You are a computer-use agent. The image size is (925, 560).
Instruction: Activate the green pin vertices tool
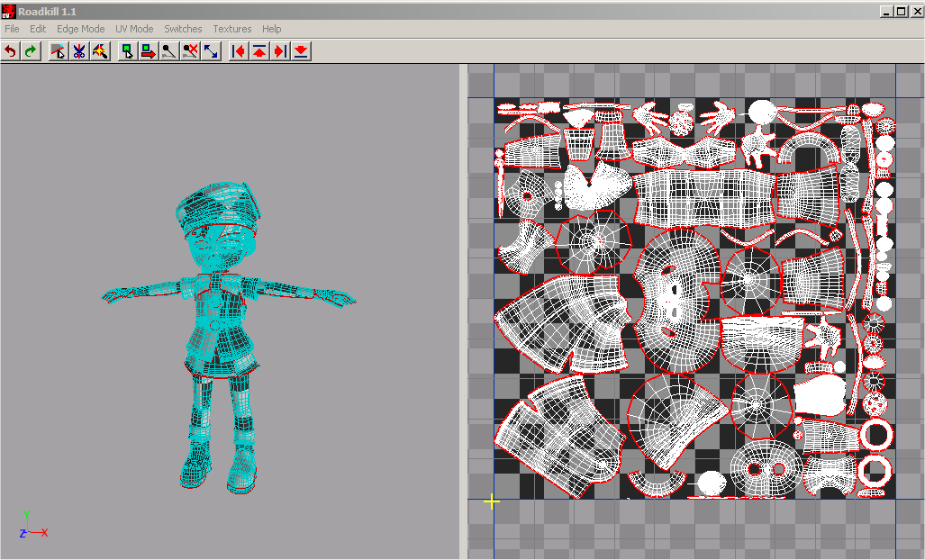pos(129,51)
